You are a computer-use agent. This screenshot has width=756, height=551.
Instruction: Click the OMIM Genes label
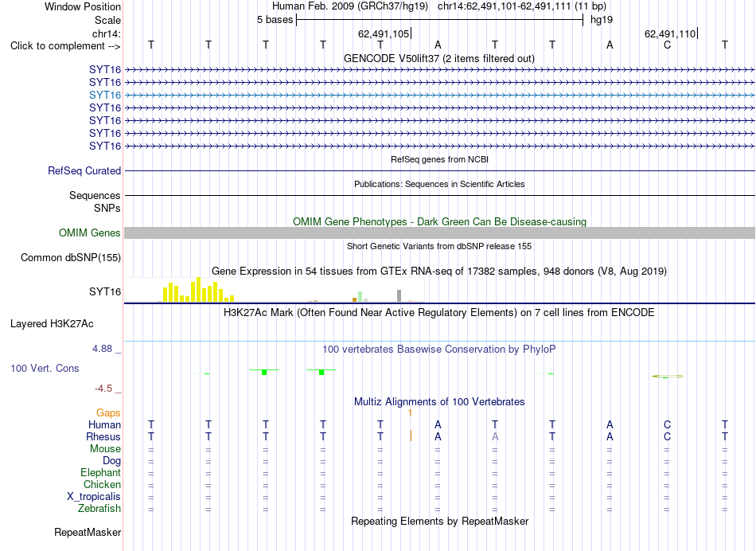[89, 233]
